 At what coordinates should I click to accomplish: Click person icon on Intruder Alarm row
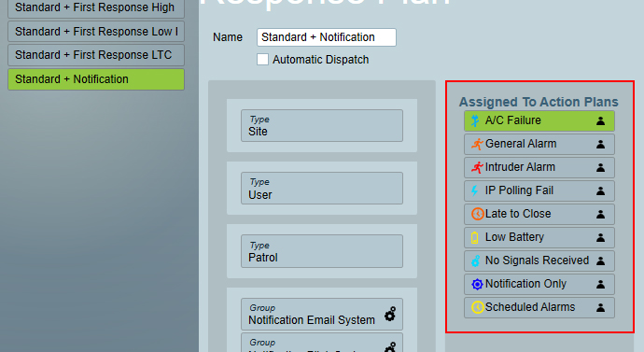click(600, 167)
